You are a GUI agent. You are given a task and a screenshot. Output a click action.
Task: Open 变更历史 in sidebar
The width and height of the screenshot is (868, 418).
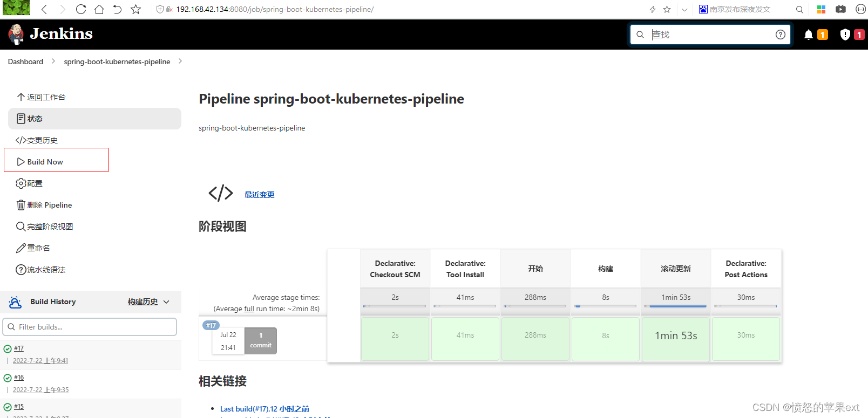94,140
